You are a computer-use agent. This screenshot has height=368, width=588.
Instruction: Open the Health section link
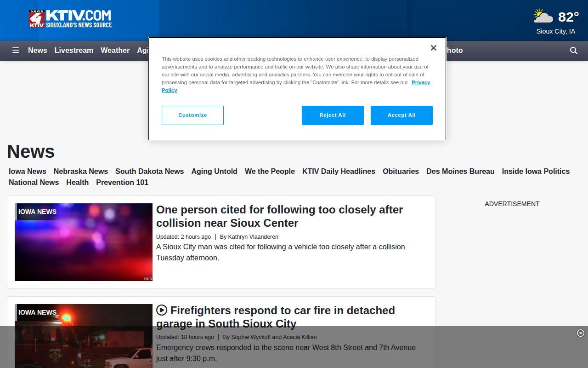coord(78,182)
